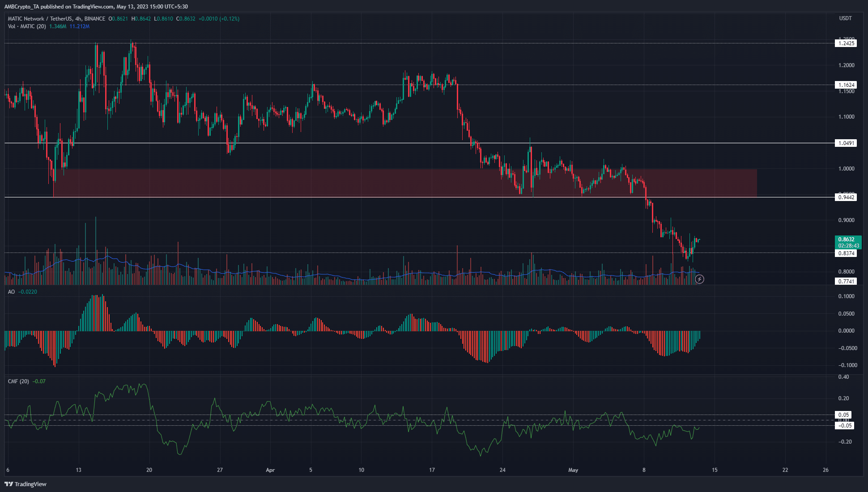This screenshot has height=492, width=868.
Task: Click the May date on the time axis
Action: pyautogui.click(x=573, y=470)
